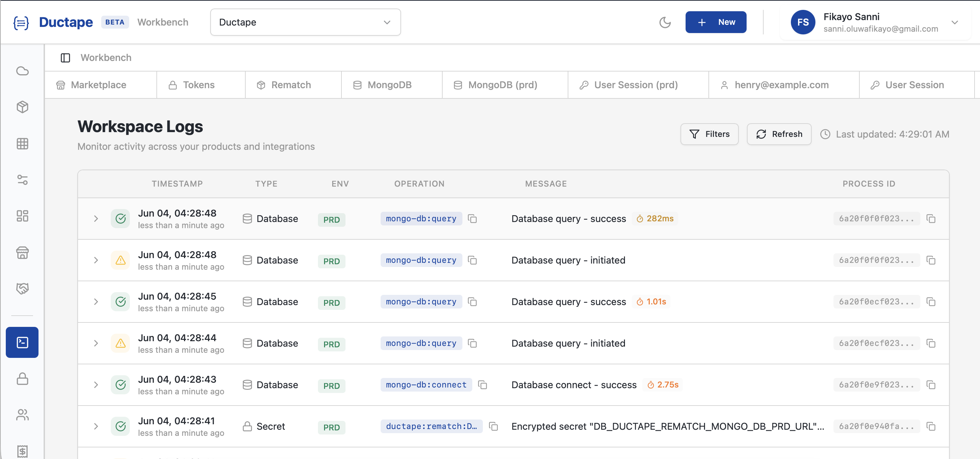Click the 2.75s duration badge
Screen dimensions: 980x459
click(663, 385)
